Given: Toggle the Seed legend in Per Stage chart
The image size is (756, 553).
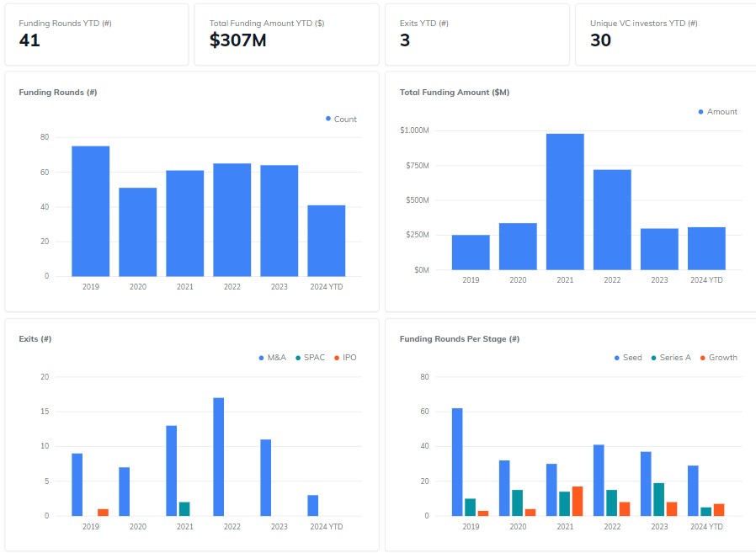Looking at the screenshot, I should 628,357.
